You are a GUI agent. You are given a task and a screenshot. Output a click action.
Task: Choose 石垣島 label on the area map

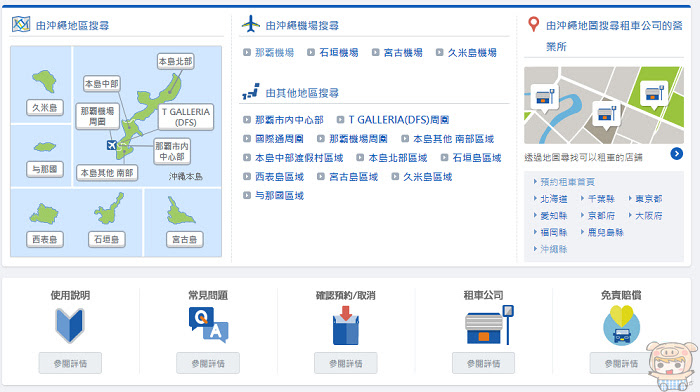pos(106,239)
